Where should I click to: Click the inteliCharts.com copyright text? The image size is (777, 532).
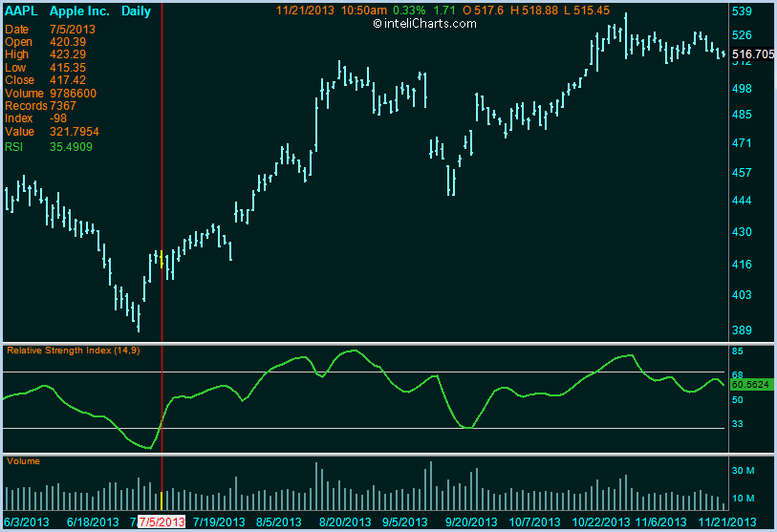pos(424,23)
